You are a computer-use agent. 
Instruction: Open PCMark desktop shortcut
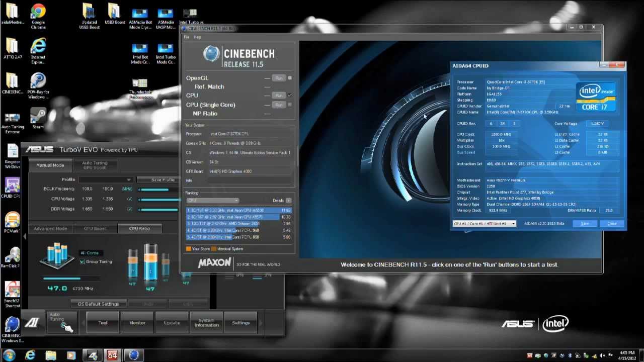pos(12,223)
